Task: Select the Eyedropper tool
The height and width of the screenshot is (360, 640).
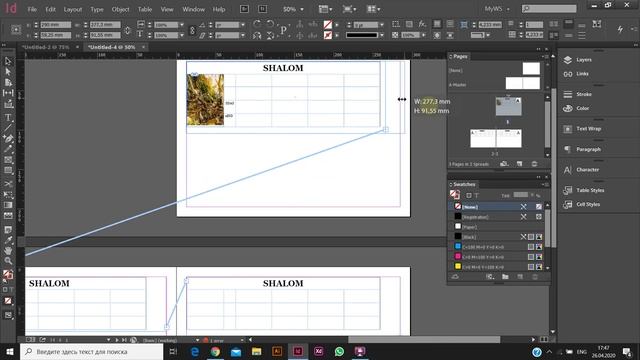Action: click(8, 240)
